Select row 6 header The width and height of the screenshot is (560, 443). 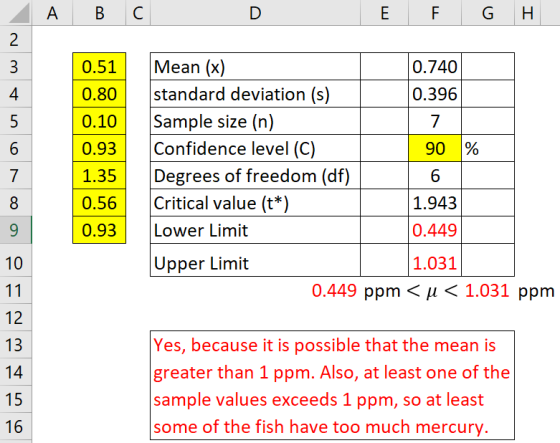click(x=16, y=148)
